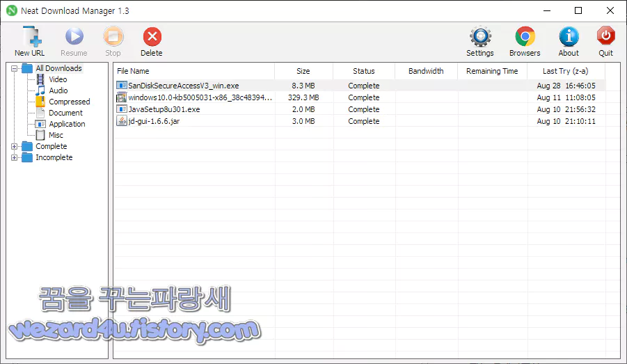Collapse the All Downloads tree node
This screenshot has width=627, height=364.
click(x=15, y=68)
